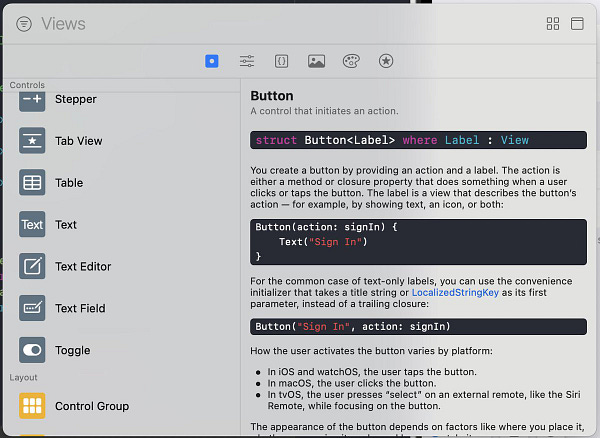This screenshot has width=600, height=438.
Task: Click the struct Button declaration code block
Action: click(x=418, y=140)
